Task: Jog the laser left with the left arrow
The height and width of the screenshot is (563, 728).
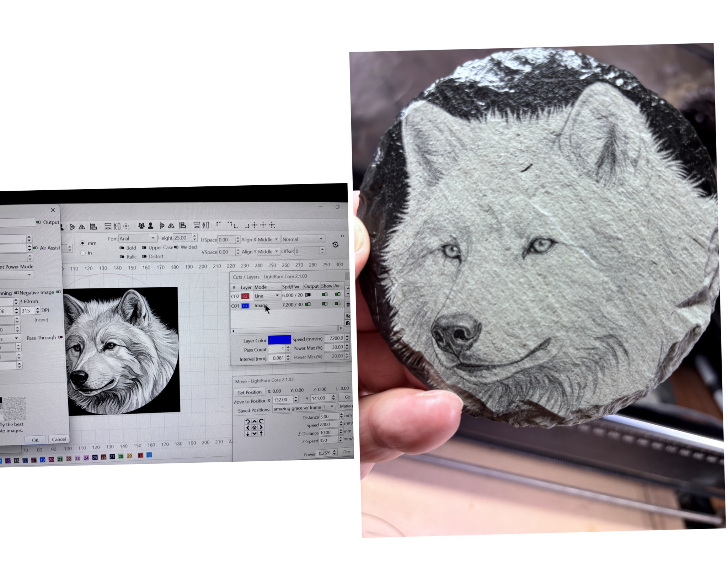Action: click(x=248, y=427)
